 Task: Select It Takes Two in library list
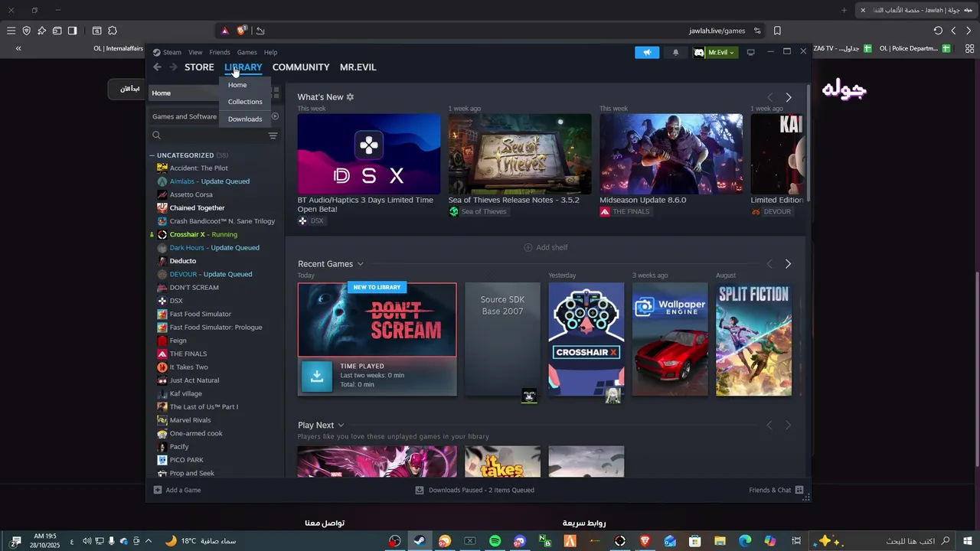189,367
